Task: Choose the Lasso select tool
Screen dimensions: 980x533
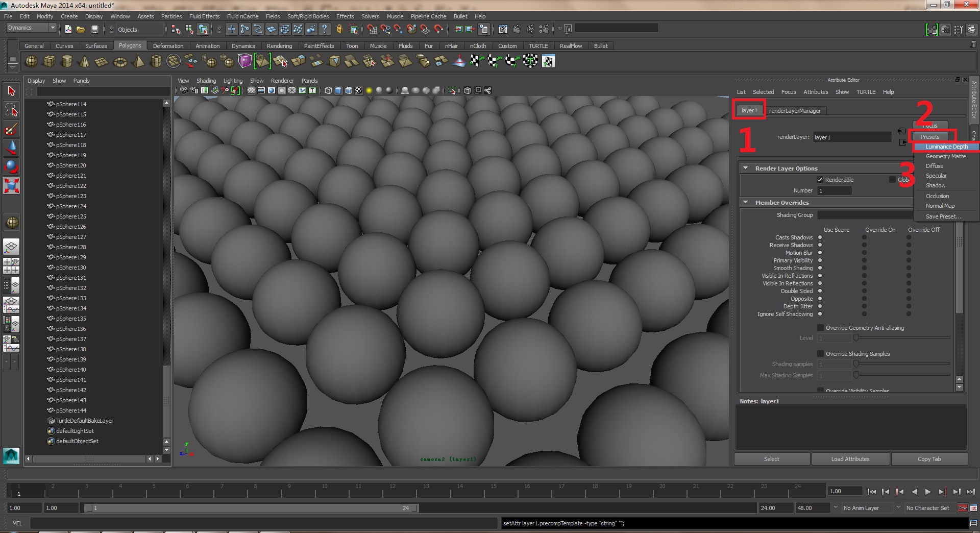Action: pyautogui.click(x=11, y=110)
